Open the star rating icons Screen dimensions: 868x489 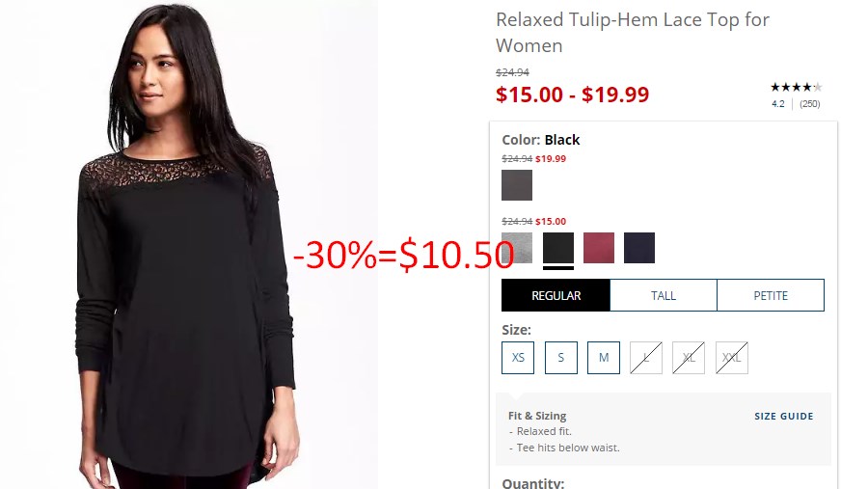797,87
